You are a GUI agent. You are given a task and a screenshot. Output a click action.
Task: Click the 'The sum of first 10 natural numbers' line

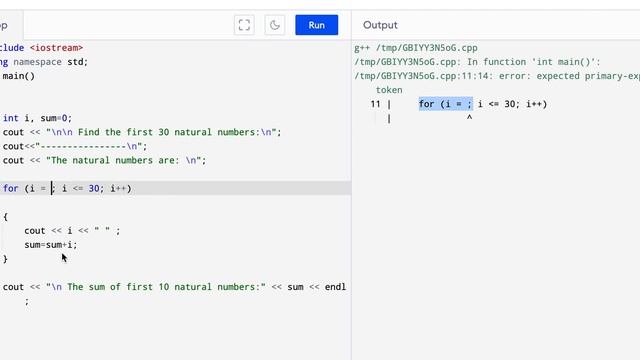pyautogui.click(x=174, y=287)
